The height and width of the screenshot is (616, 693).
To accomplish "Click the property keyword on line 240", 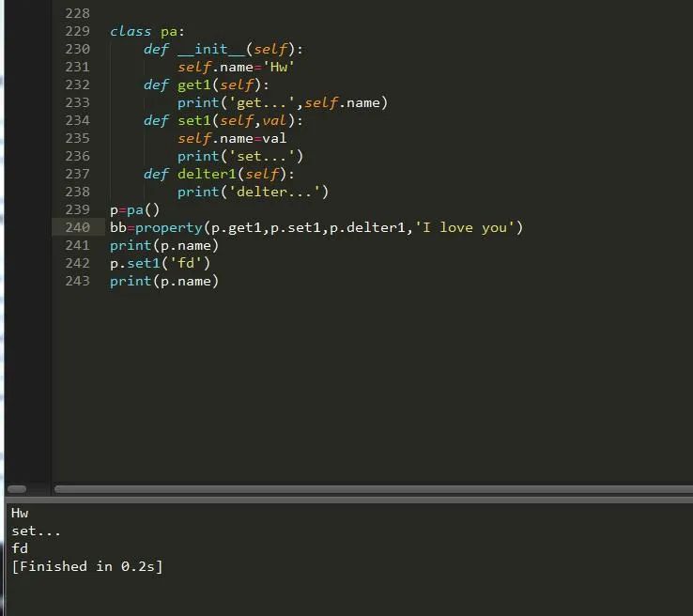I will (169, 227).
